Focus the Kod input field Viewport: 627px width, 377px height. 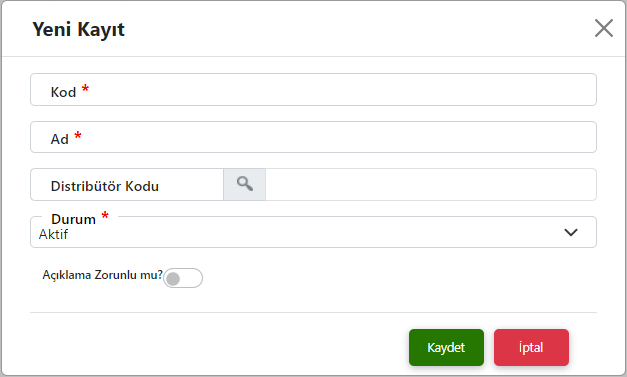tap(313, 90)
